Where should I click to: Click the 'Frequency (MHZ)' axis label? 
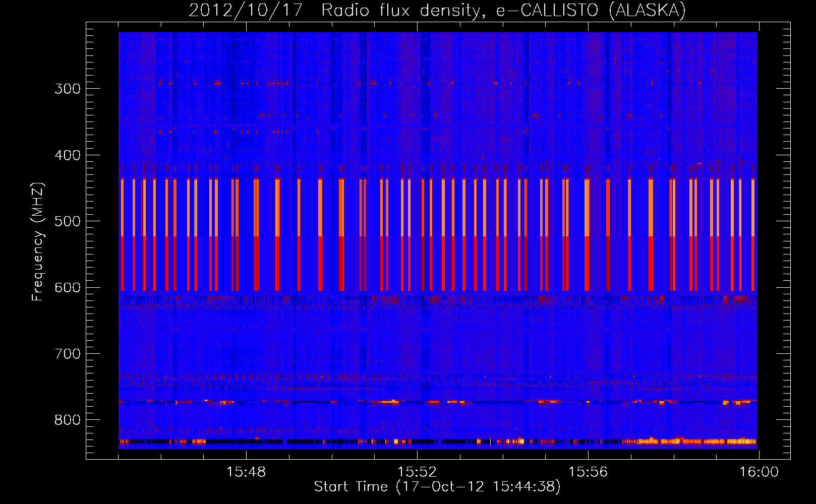38,242
